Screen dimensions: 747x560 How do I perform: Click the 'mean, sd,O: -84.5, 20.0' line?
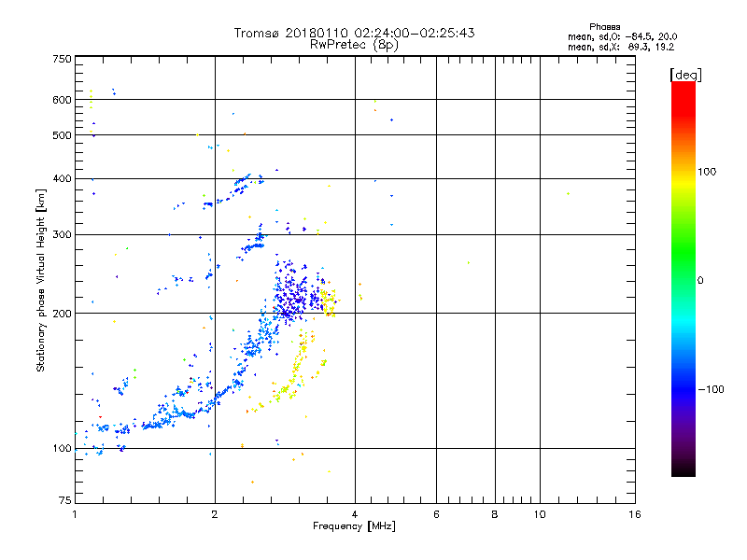(x=622, y=37)
